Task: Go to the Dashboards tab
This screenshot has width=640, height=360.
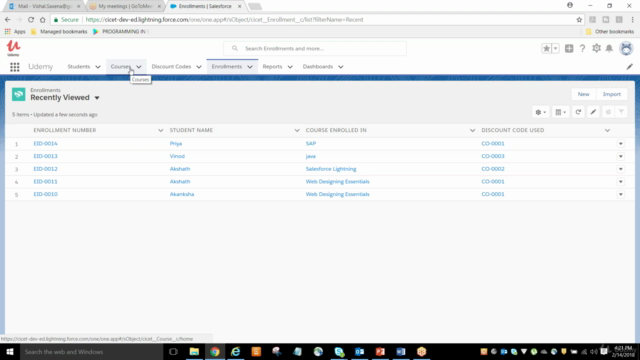Action: pos(318,67)
